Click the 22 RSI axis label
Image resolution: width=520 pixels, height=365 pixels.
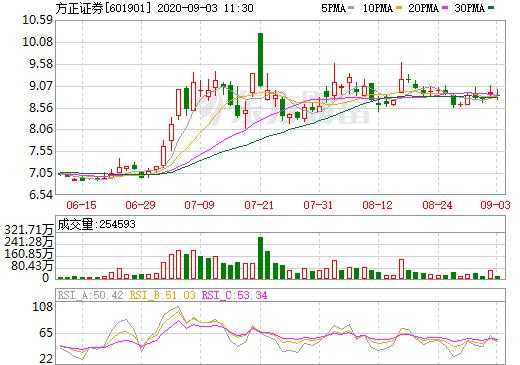46,359
